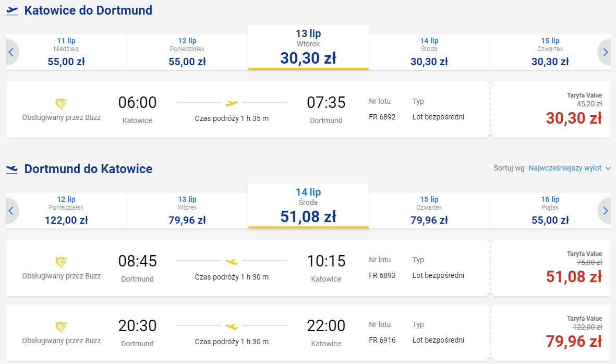The width and height of the screenshot is (616, 364).
Task: Click the Buzz airline logo on flight FR 6916
Action: coord(61,327)
